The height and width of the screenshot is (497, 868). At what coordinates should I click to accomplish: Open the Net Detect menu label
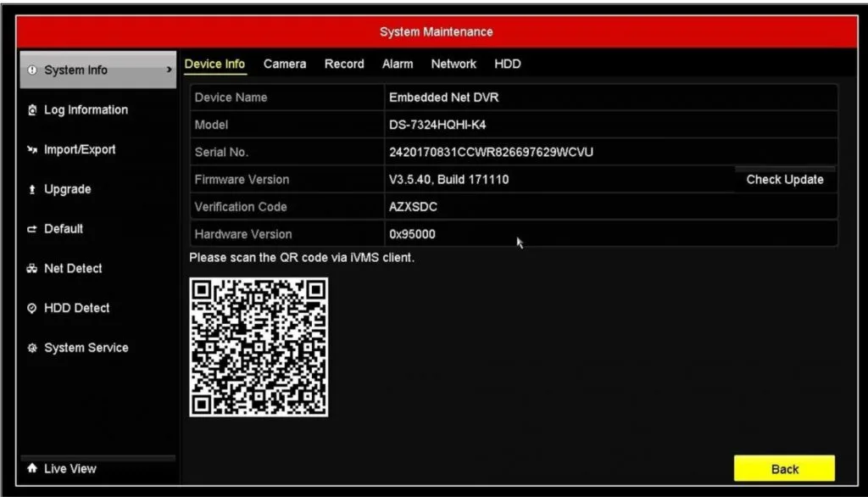(x=73, y=269)
